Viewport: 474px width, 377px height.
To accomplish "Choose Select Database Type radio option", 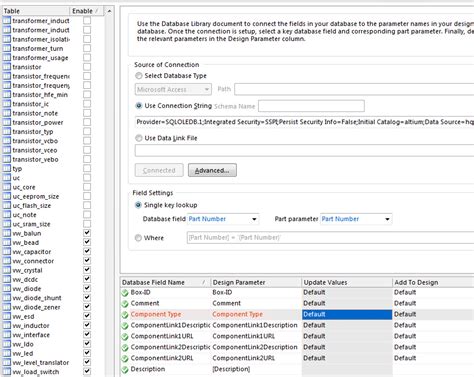I will coord(139,76).
